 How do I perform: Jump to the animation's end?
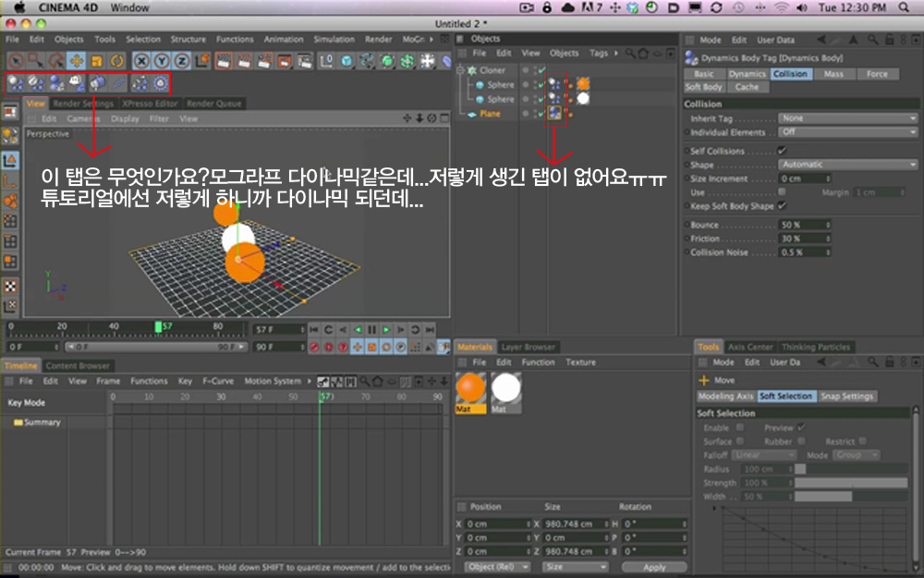431,330
